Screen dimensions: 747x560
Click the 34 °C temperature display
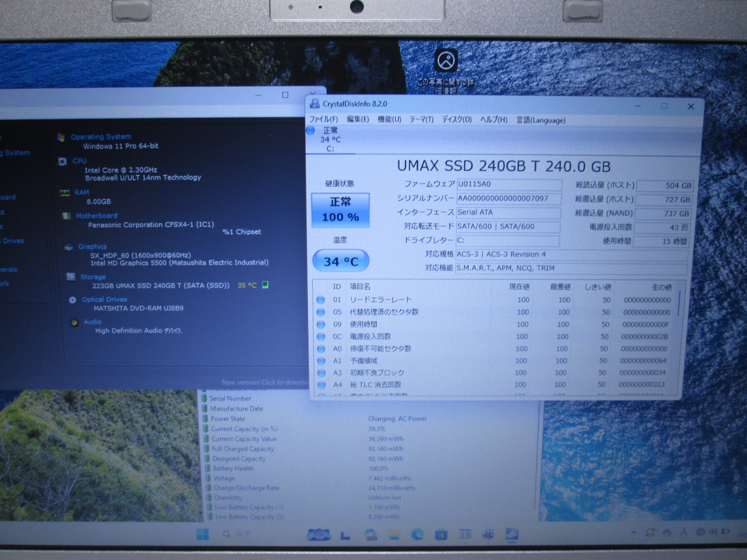pyautogui.click(x=341, y=261)
